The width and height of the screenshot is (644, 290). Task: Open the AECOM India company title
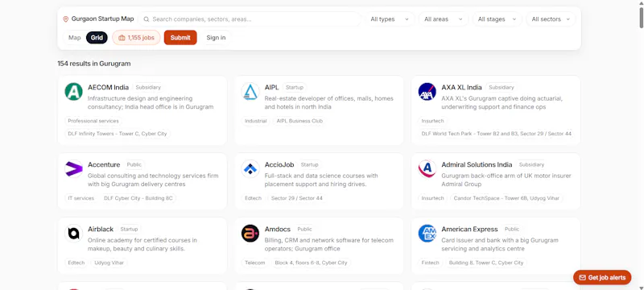[109, 88]
